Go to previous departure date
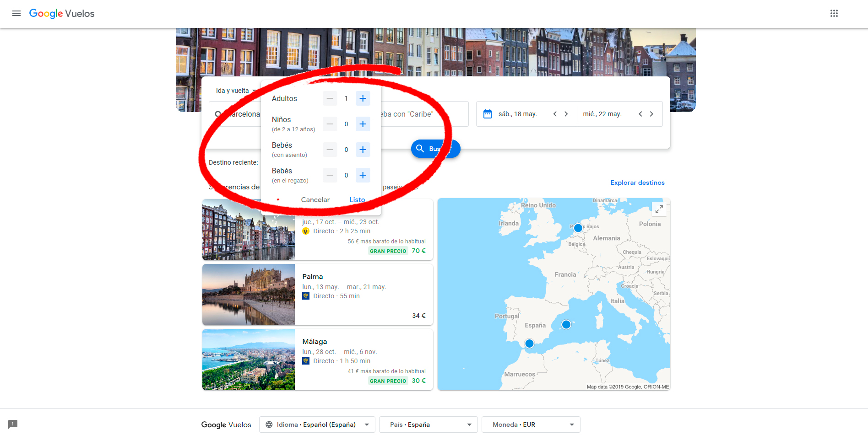868x435 pixels. click(x=555, y=114)
